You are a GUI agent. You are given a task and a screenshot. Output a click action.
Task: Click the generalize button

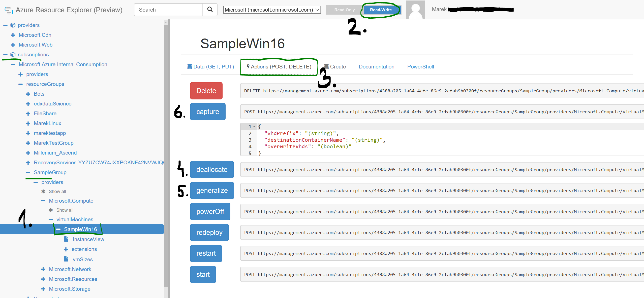click(212, 191)
